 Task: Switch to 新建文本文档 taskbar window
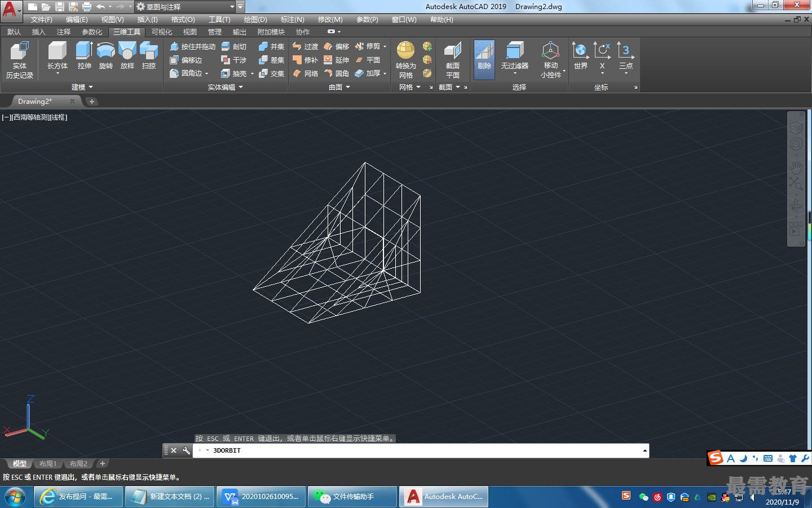(x=170, y=497)
